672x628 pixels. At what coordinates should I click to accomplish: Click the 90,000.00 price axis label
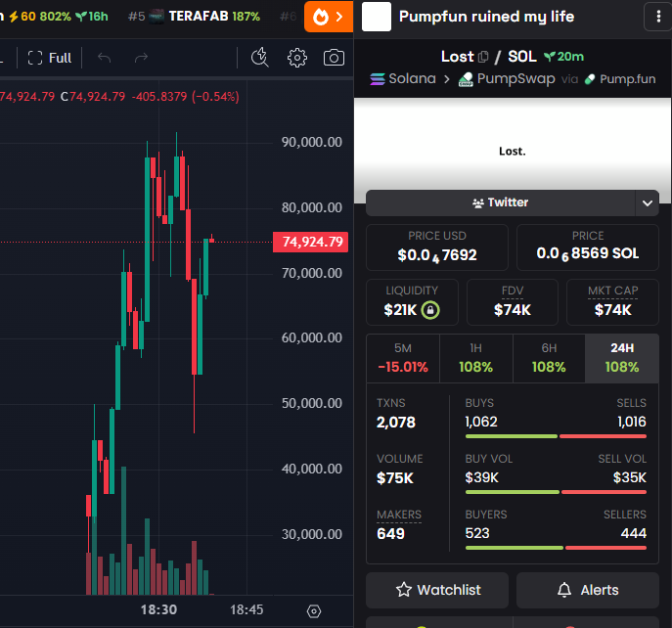click(x=312, y=142)
